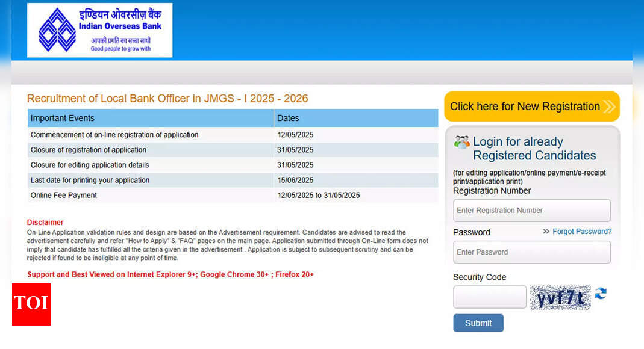Click the Recruitment of Local Bank Officer title
The image size is (644, 349).
(167, 99)
